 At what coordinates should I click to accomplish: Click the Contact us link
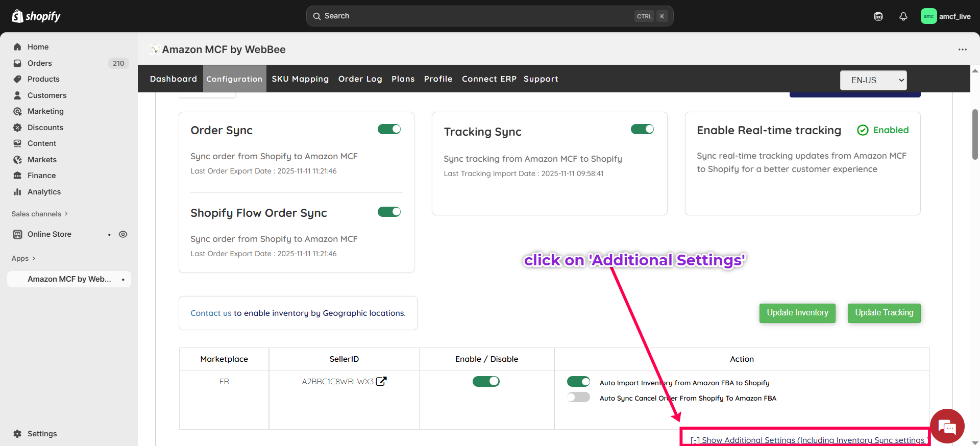211,313
